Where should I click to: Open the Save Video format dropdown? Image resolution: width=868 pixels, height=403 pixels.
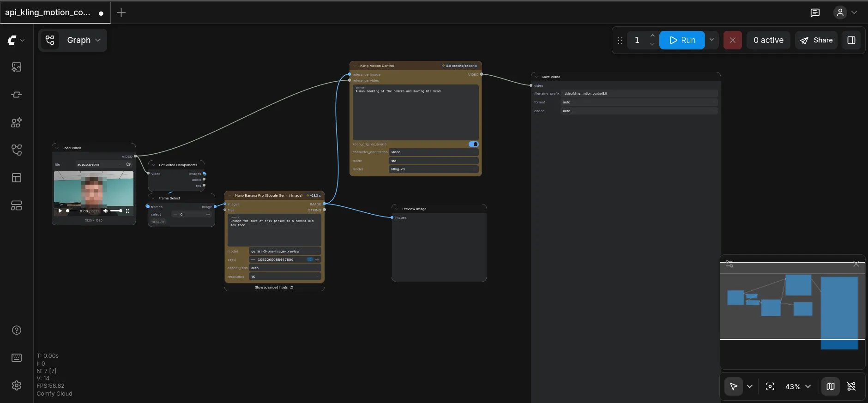pyautogui.click(x=639, y=102)
